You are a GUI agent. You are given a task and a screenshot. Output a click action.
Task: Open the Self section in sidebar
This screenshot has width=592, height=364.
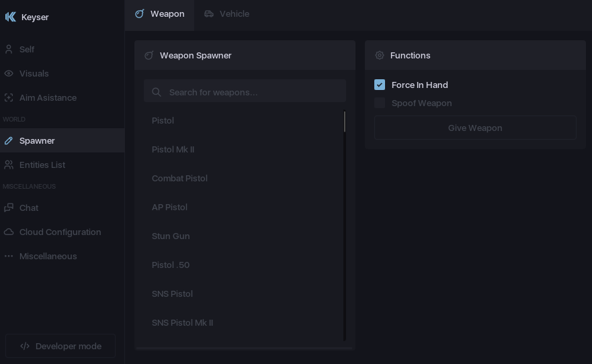pos(27,50)
